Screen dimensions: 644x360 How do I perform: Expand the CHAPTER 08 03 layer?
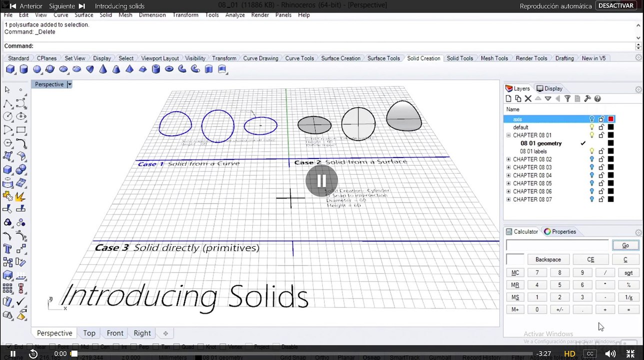pos(509,167)
